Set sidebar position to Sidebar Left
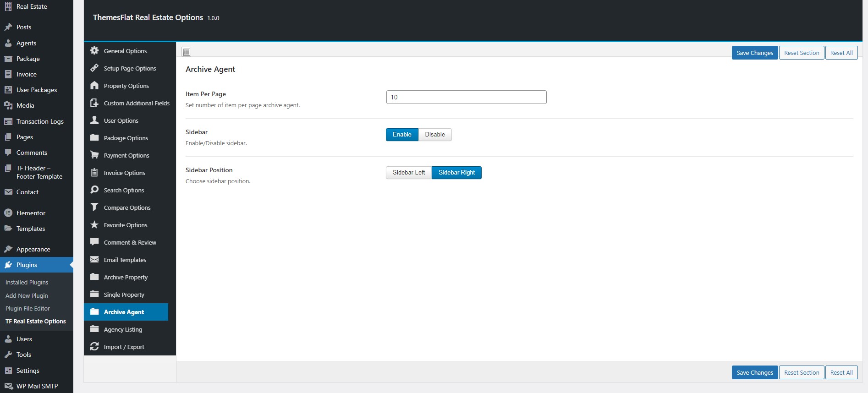Screen dimensions: 868x393 (x=409, y=173)
